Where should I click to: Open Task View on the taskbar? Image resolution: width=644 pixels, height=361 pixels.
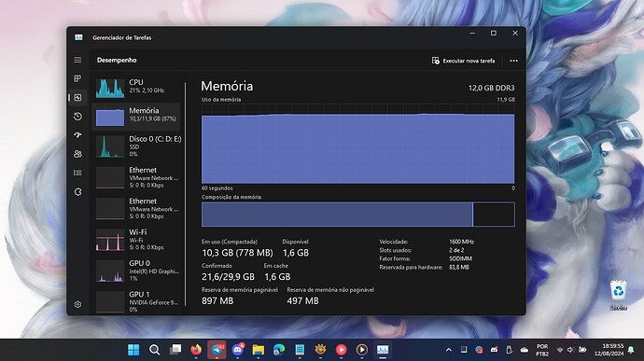(x=175, y=350)
